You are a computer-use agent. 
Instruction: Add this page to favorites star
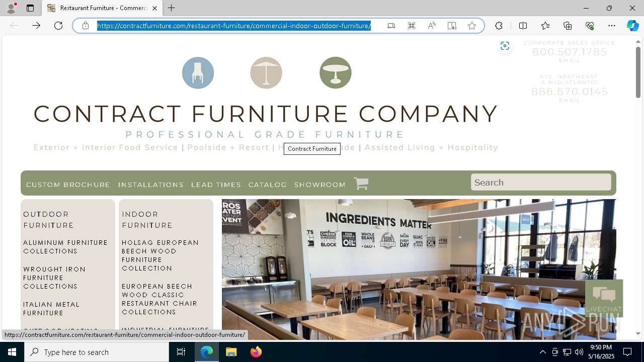point(472,26)
